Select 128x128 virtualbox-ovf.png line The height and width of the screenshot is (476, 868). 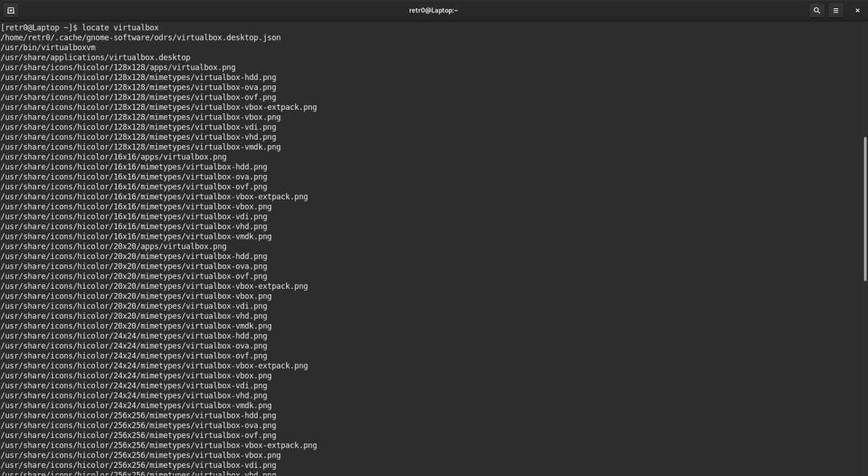pos(138,97)
